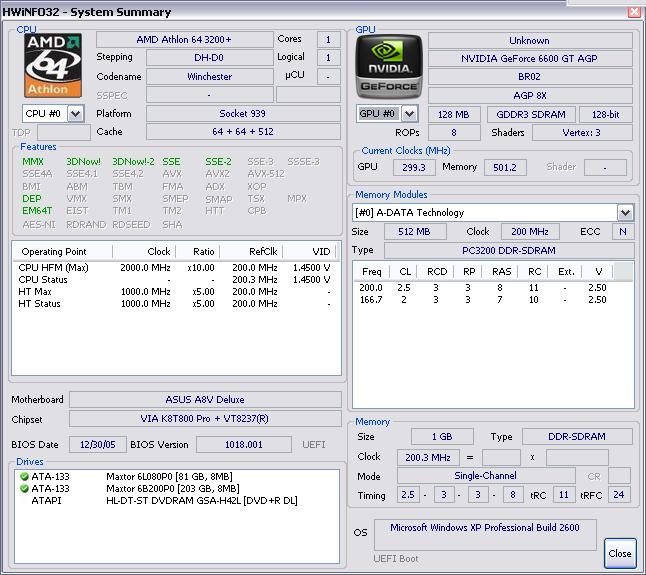Click the RCD column header
This screenshot has height=575, width=646.
pyautogui.click(x=436, y=272)
